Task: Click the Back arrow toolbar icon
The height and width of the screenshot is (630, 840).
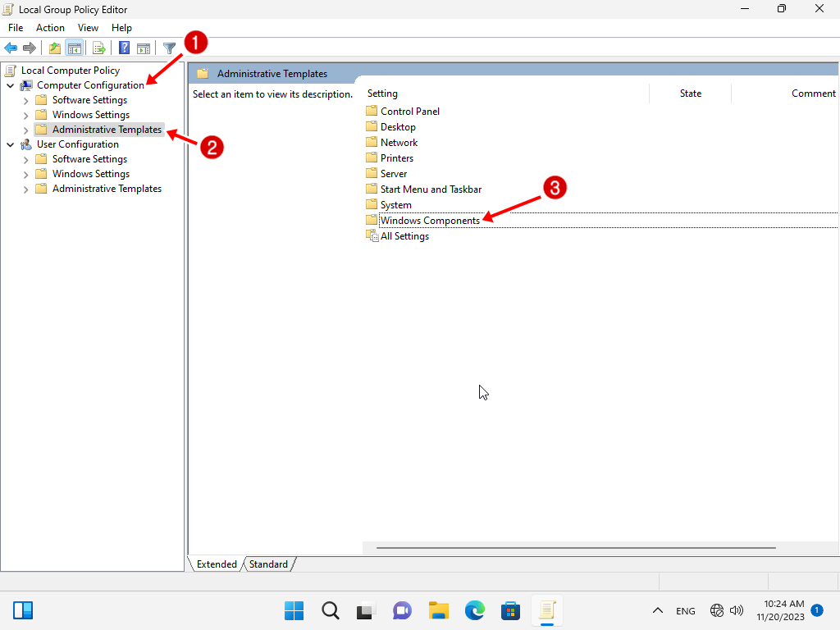Action: click(11, 48)
